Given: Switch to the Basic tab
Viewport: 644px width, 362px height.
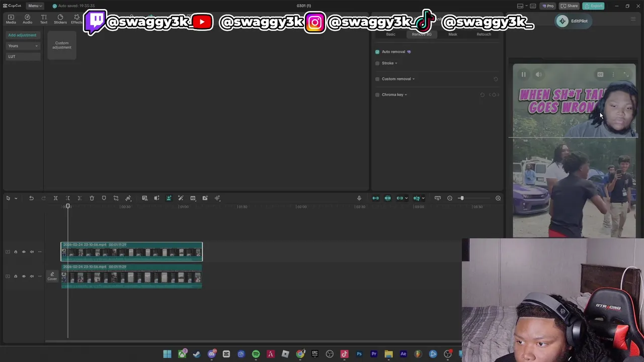Looking at the screenshot, I should pyautogui.click(x=390, y=34).
